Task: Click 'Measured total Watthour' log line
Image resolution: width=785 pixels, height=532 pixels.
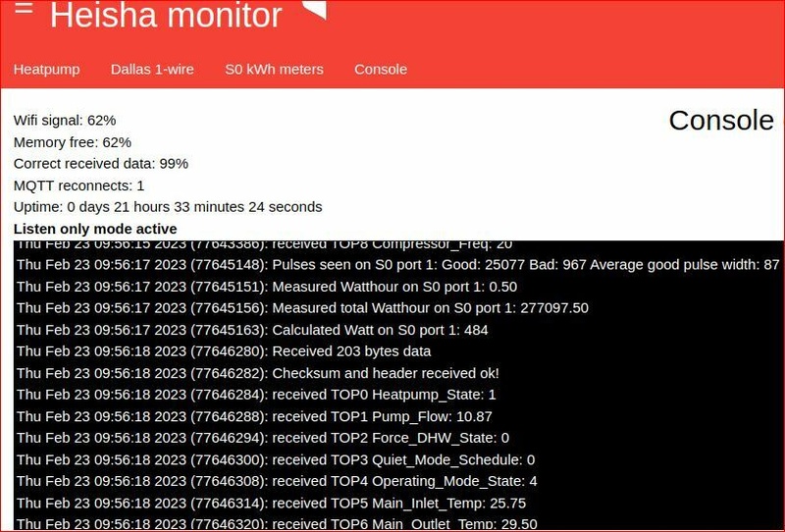Action: [x=302, y=308]
